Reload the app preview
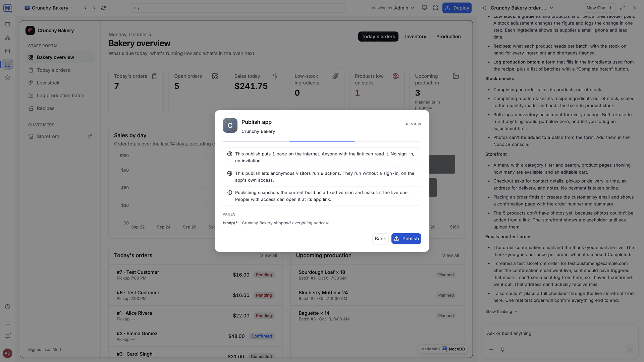 tap(103, 8)
